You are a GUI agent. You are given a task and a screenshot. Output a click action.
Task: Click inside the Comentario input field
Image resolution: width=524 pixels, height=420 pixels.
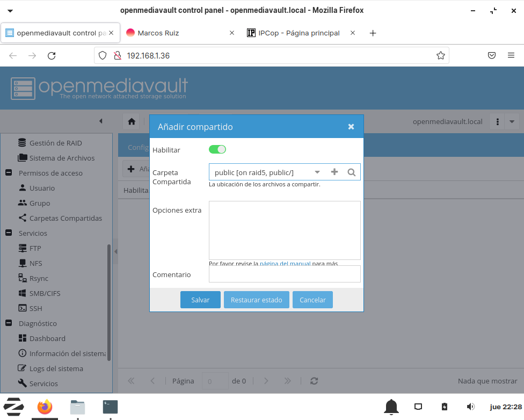point(285,274)
